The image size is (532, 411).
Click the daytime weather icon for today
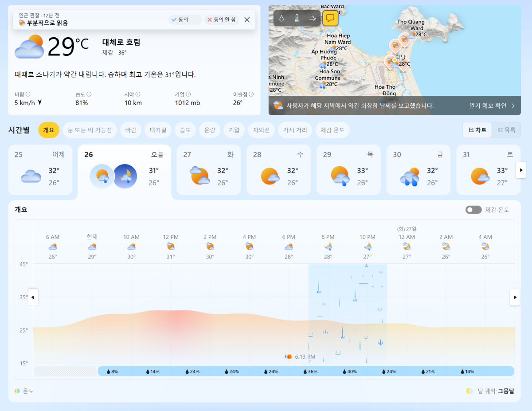pos(102,176)
